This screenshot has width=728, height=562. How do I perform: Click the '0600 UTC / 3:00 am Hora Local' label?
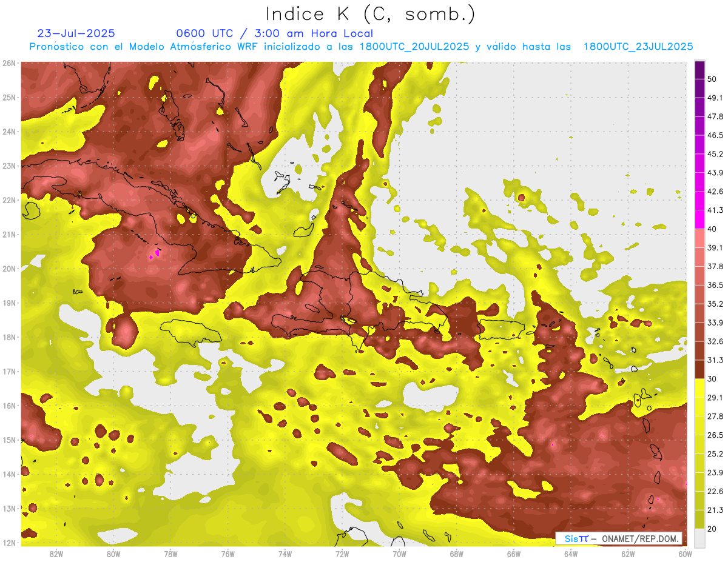(274, 33)
